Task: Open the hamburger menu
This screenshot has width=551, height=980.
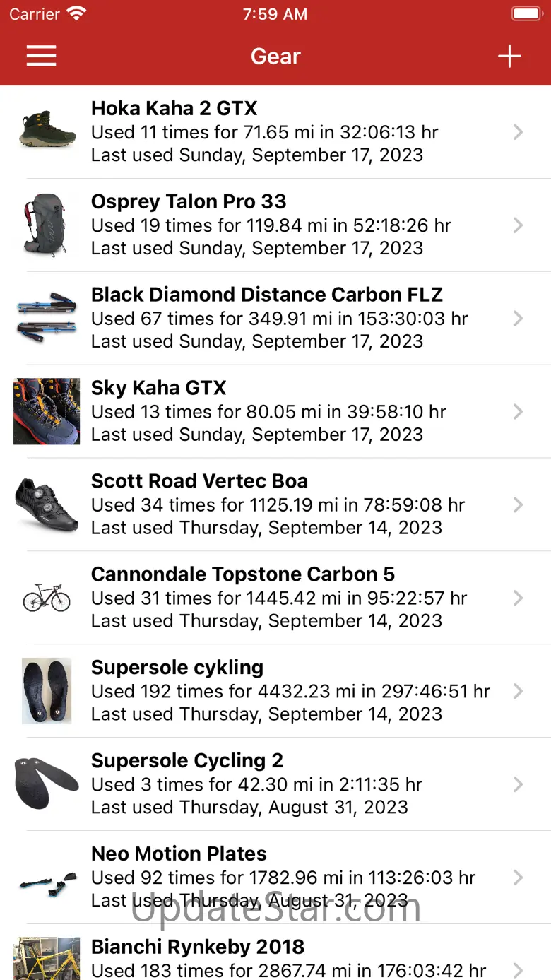Action: [41, 57]
